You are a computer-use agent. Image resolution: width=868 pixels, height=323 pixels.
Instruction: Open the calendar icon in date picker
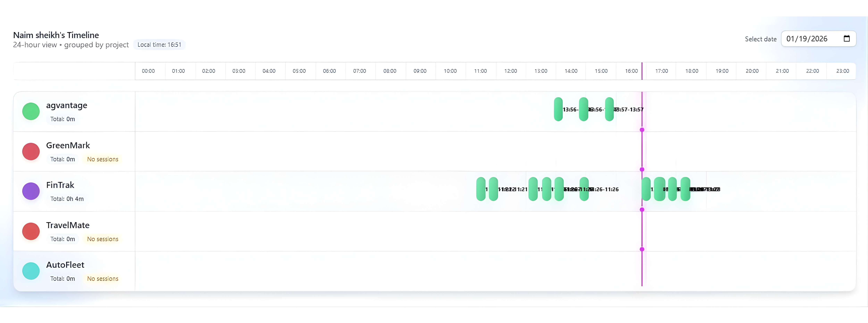(x=847, y=39)
